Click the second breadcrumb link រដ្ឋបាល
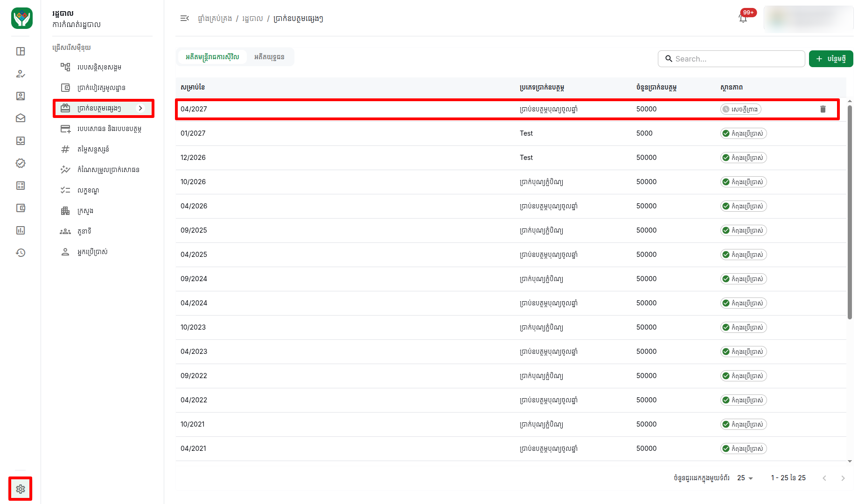This screenshot has height=504, width=865. (x=252, y=19)
